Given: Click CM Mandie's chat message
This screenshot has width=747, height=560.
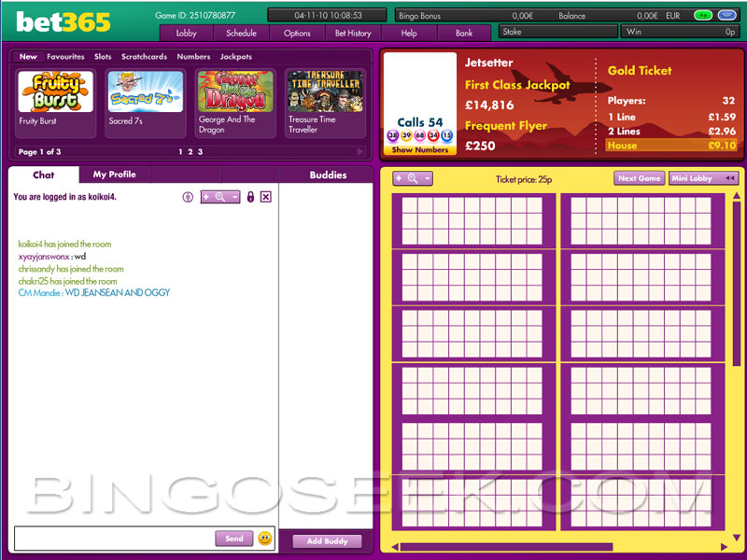Looking at the screenshot, I should click(94, 292).
